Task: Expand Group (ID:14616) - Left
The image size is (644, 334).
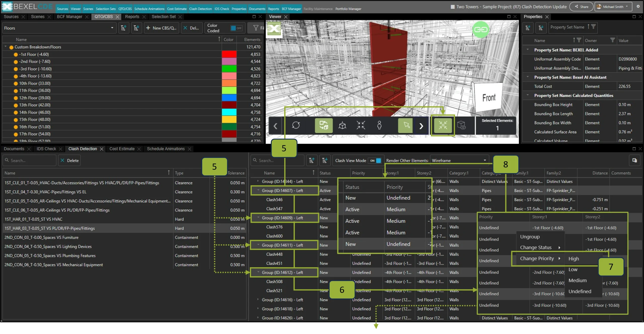Action: [x=258, y=299]
